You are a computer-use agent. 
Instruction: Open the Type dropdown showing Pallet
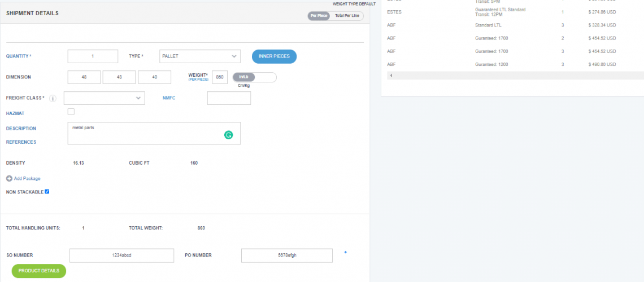click(x=200, y=56)
